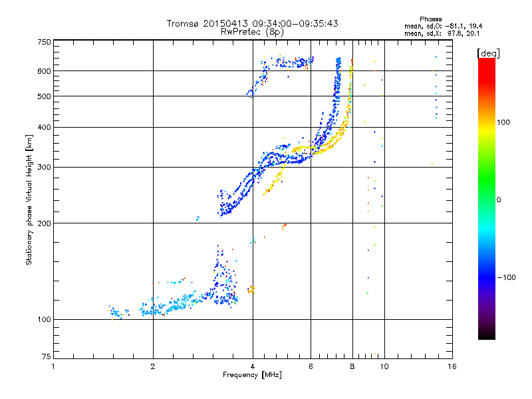Click the yellow-orange X-mode trace near 7 MHz

pos(334,140)
